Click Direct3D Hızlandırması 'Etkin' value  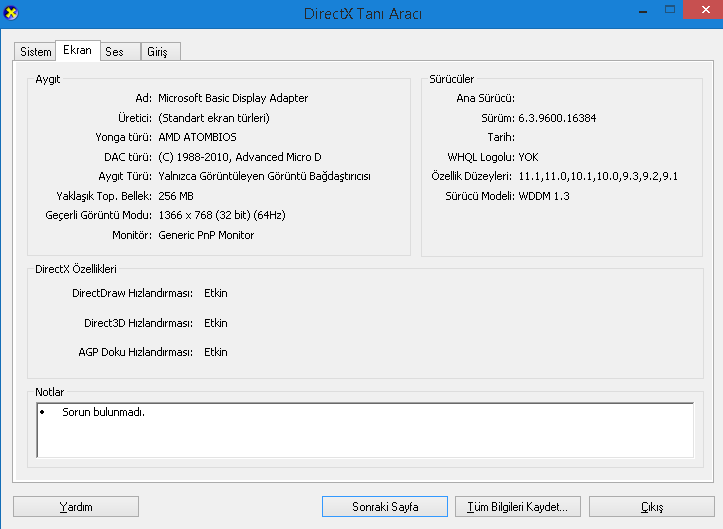[x=216, y=323]
